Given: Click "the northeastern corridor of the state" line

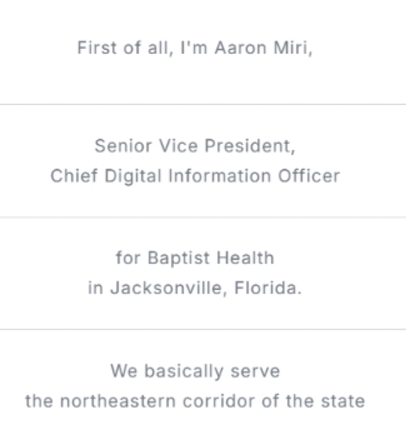Looking at the screenshot, I should pos(195,401).
